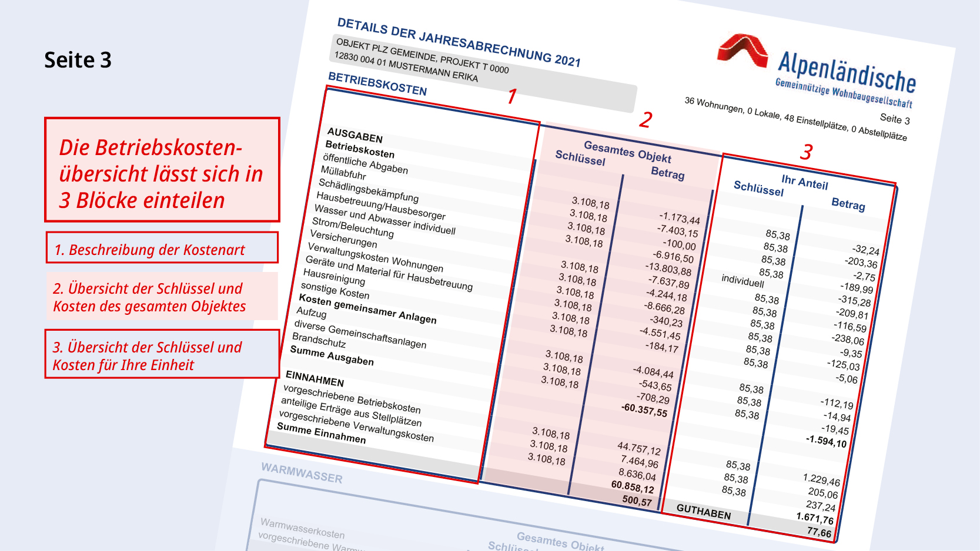
Task: Click the 'WARMWASSER' section heading
Action: (x=302, y=473)
